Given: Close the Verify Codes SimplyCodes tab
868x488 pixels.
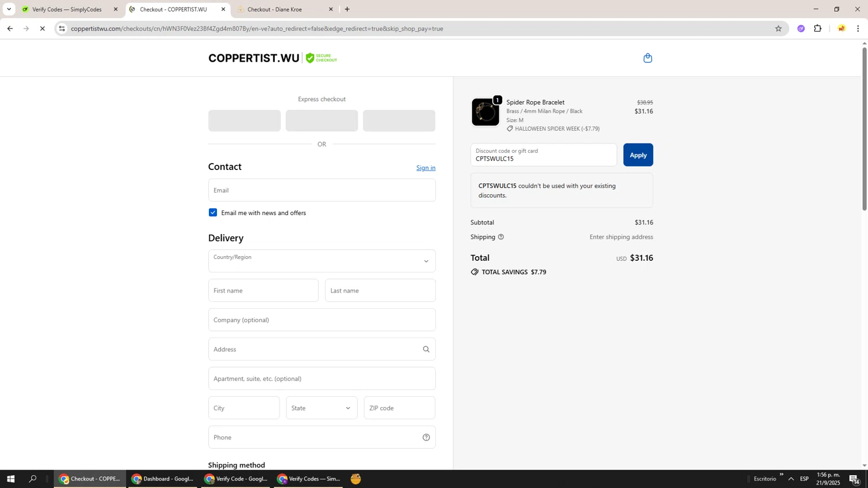Looking at the screenshot, I should point(116,9).
